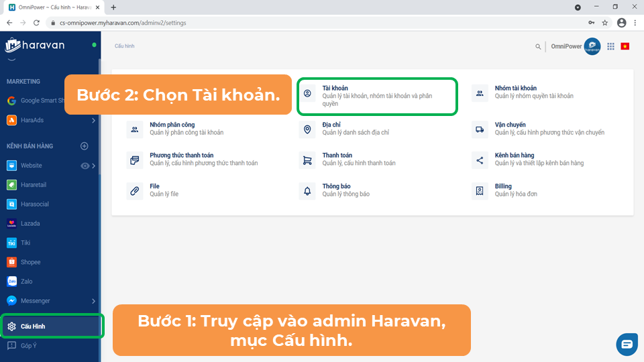Click the Phương thức thanh toán icon
The height and width of the screenshot is (362, 644).
coord(135,160)
